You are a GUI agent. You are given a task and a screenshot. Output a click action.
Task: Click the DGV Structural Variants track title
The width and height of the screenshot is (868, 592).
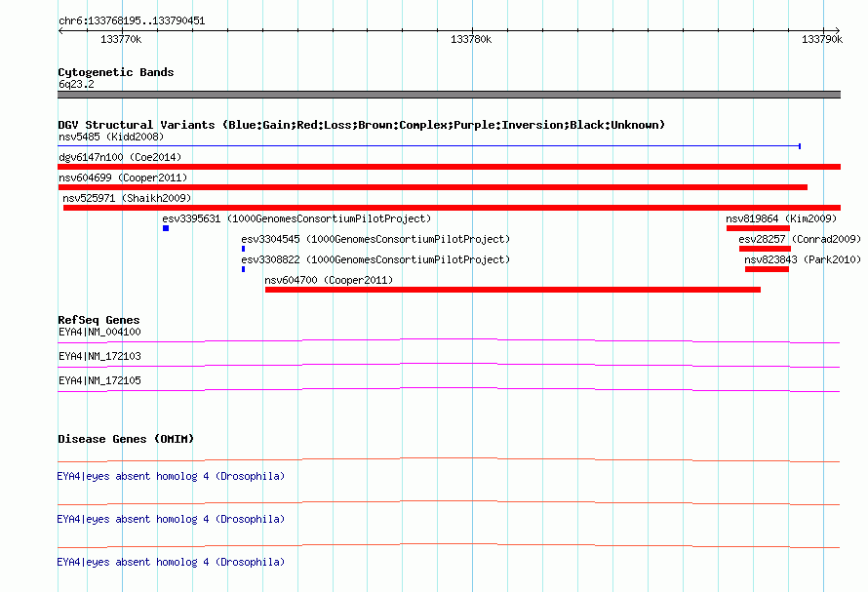point(362,125)
